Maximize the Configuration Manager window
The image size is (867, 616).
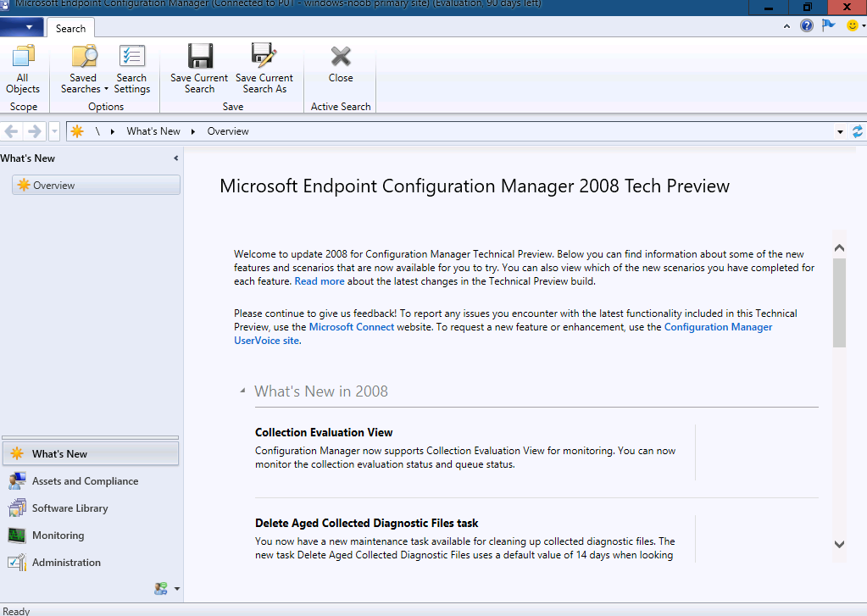click(808, 7)
